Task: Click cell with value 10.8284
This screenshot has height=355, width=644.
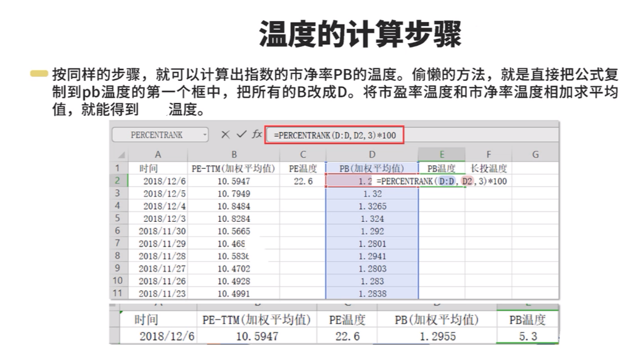Action: point(234,218)
